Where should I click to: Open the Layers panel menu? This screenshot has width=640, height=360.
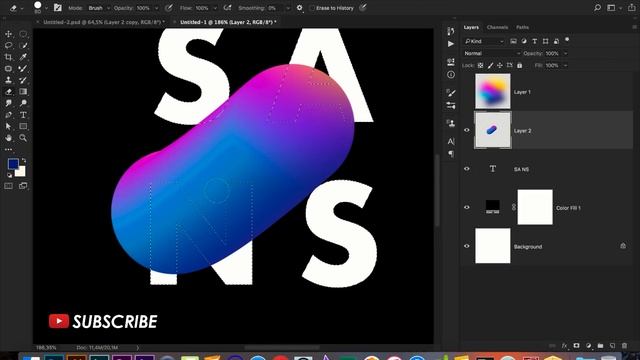(634, 27)
